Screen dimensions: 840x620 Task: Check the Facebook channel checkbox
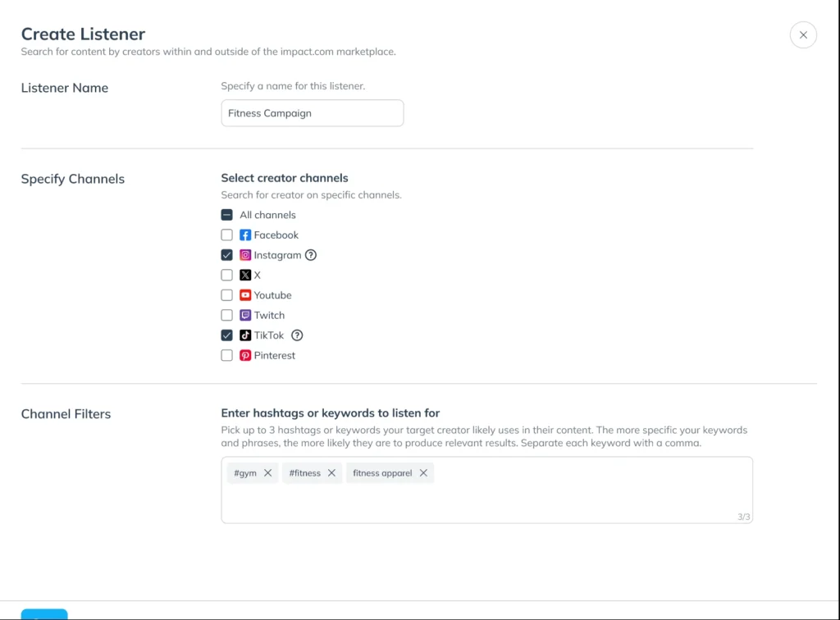[x=226, y=235]
